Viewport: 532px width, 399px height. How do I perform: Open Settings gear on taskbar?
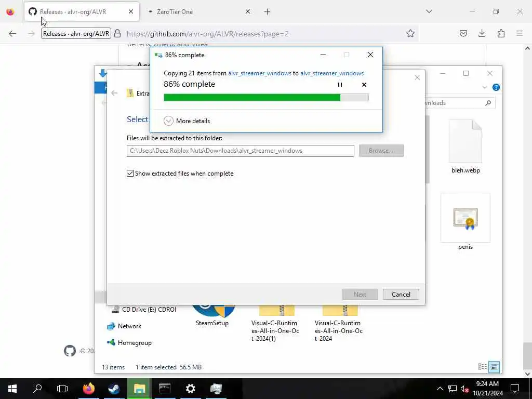pyautogui.click(x=190, y=389)
